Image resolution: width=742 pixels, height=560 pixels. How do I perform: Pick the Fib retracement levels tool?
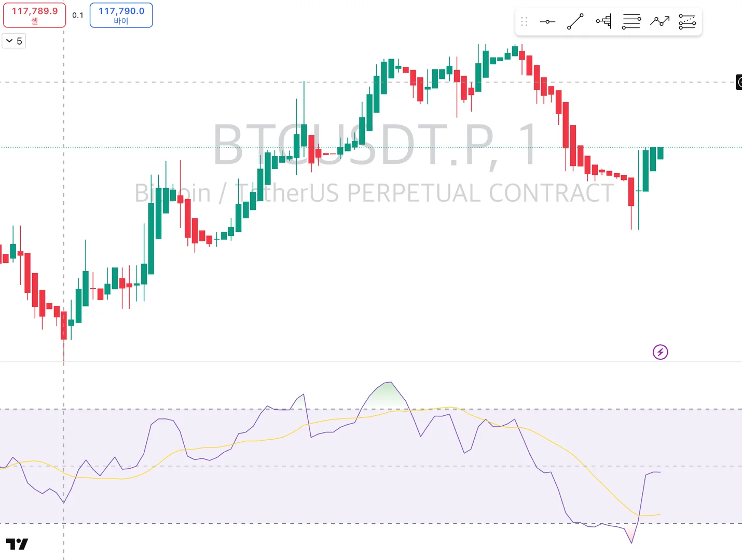coord(631,22)
